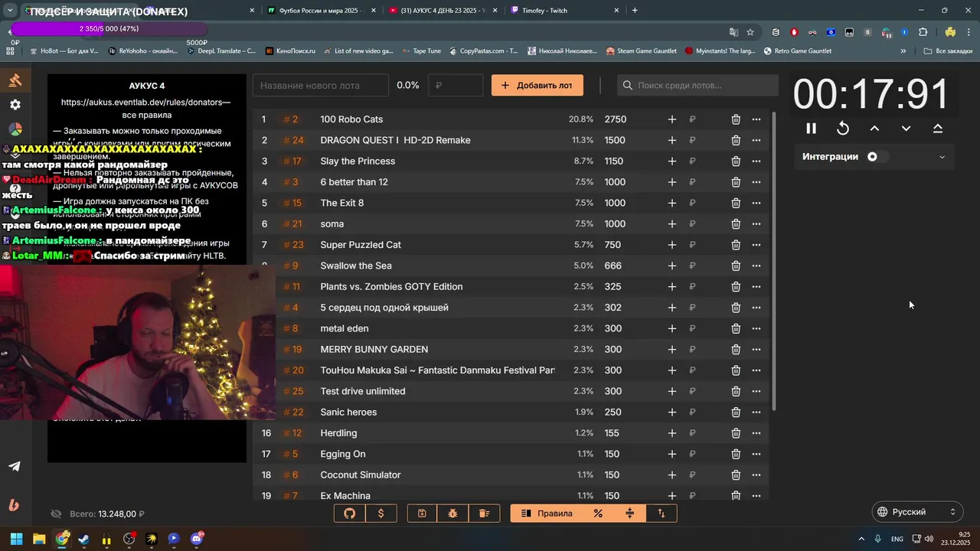The width and height of the screenshot is (980, 551).
Task: Open the Все закладки folder
Action: tap(948, 51)
